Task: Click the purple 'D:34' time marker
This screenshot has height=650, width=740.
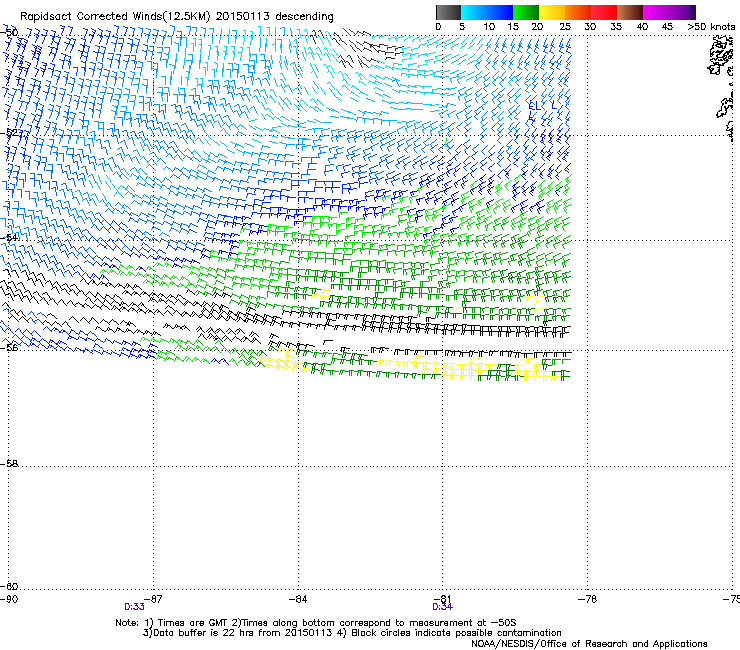Action: point(442,607)
